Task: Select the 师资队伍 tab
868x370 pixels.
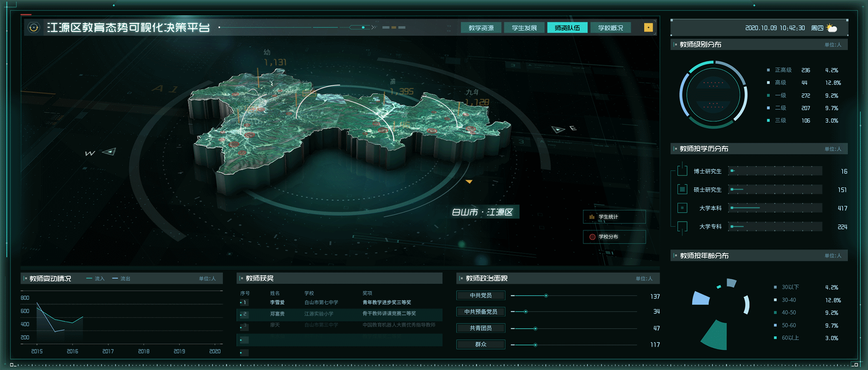Action: click(x=567, y=28)
